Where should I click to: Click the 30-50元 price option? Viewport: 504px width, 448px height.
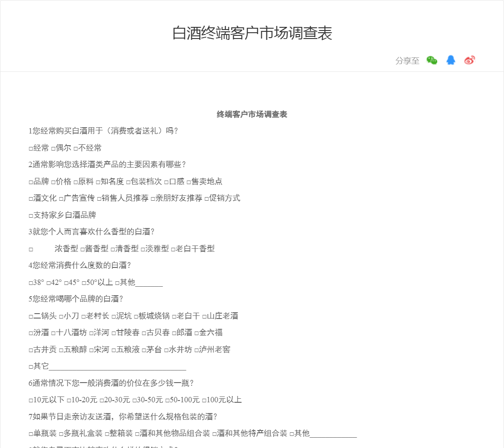(147, 400)
